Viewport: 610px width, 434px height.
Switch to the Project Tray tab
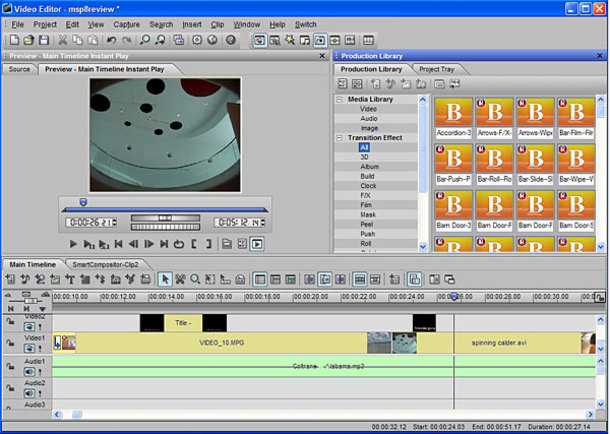point(436,69)
